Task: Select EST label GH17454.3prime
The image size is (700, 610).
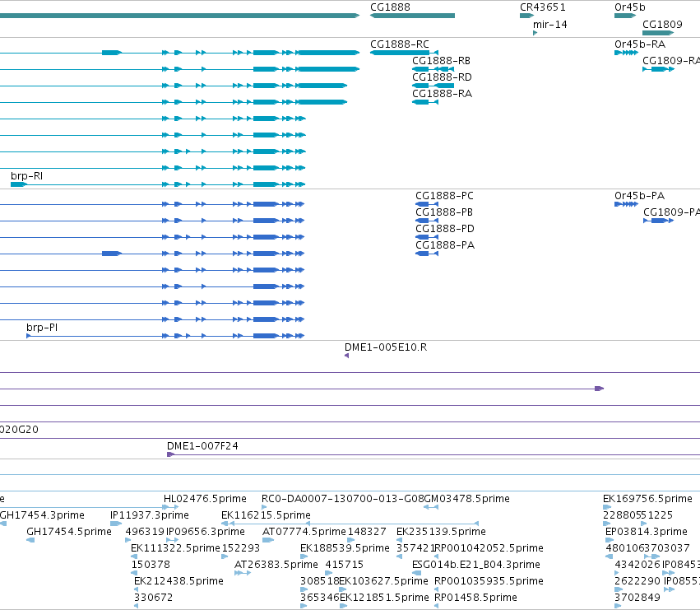Action: 42,515
